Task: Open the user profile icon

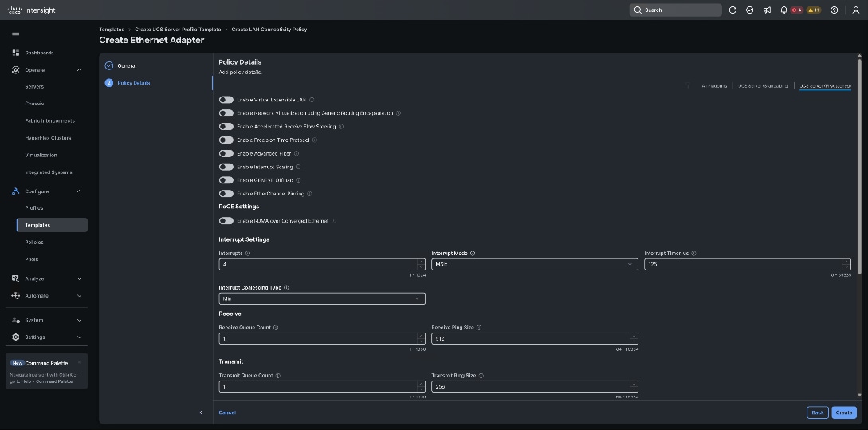Action: click(x=856, y=10)
